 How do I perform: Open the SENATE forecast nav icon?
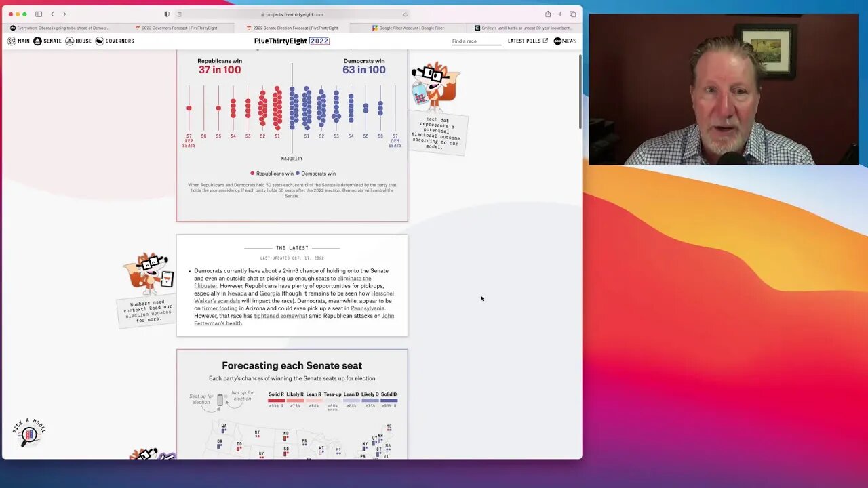click(x=37, y=41)
